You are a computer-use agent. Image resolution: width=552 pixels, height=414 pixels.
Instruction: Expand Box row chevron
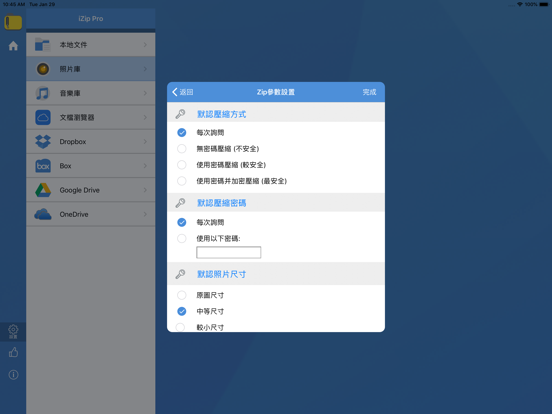tap(145, 166)
